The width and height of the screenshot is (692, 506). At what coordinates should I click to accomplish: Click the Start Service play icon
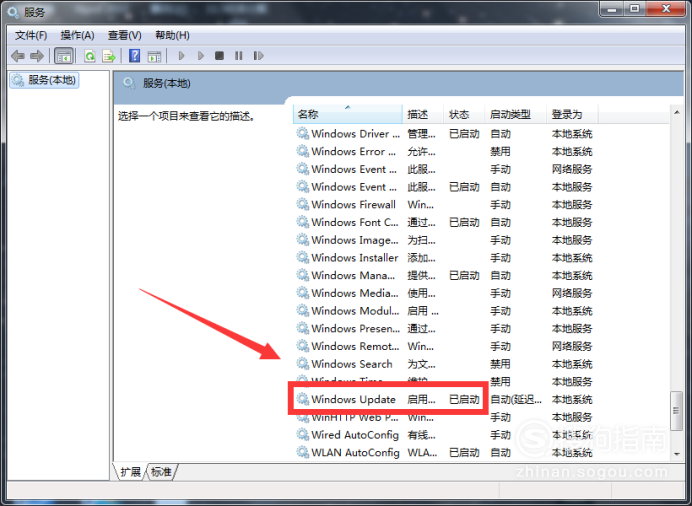[x=181, y=56]
